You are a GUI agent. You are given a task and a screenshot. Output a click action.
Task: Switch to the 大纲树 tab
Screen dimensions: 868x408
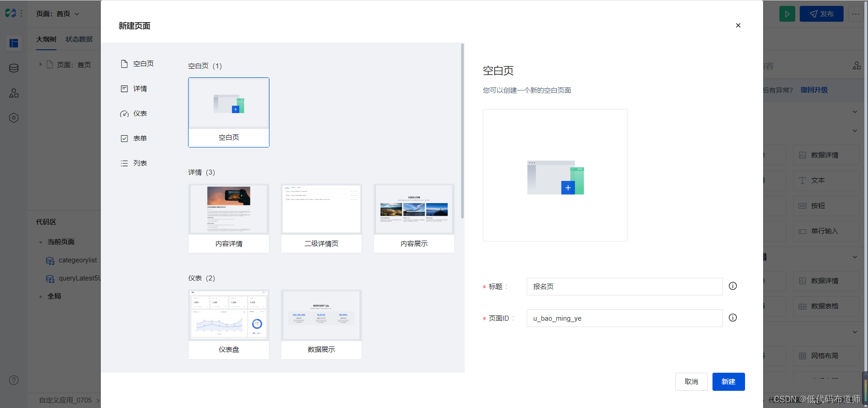tap(46, 39)
